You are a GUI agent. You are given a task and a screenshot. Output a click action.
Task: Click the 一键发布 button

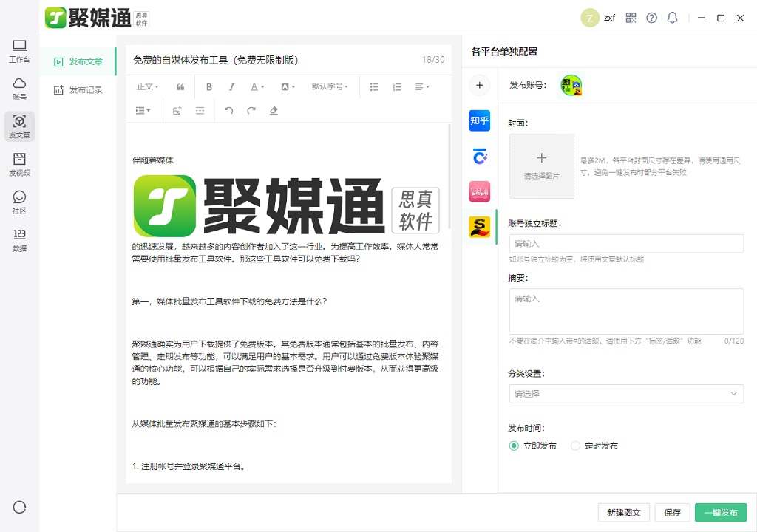coord(720,512)
